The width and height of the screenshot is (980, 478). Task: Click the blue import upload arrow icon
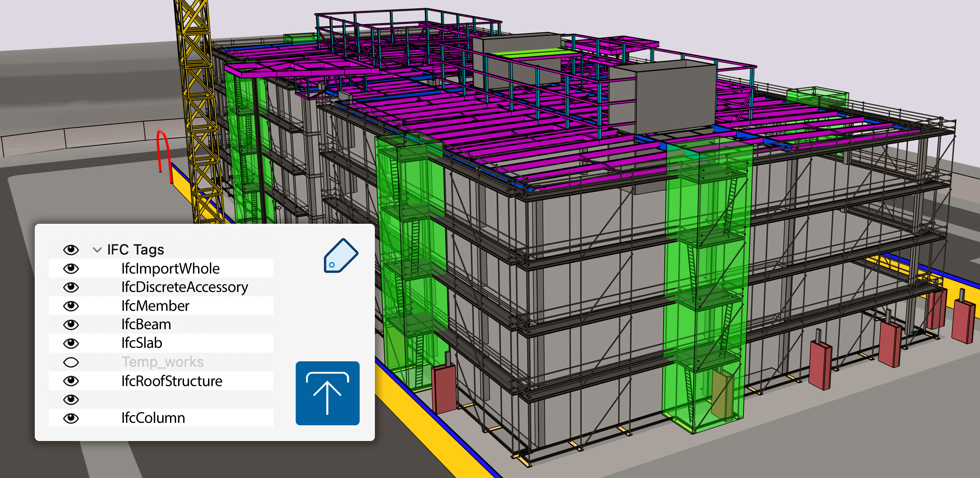(328, 393)
